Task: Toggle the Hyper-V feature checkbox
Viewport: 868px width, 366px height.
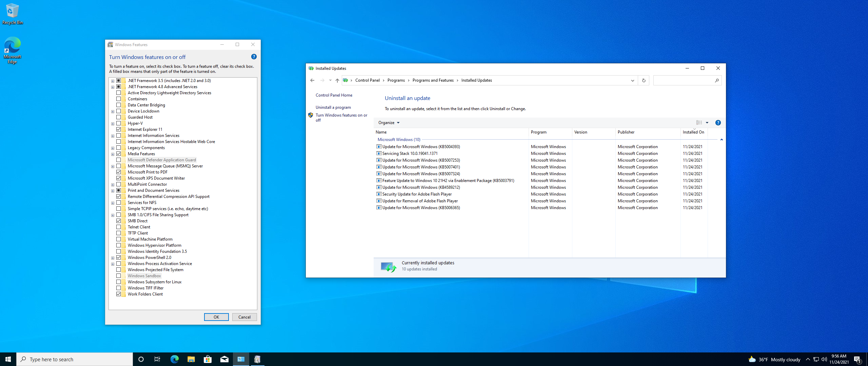Action: 119,123
